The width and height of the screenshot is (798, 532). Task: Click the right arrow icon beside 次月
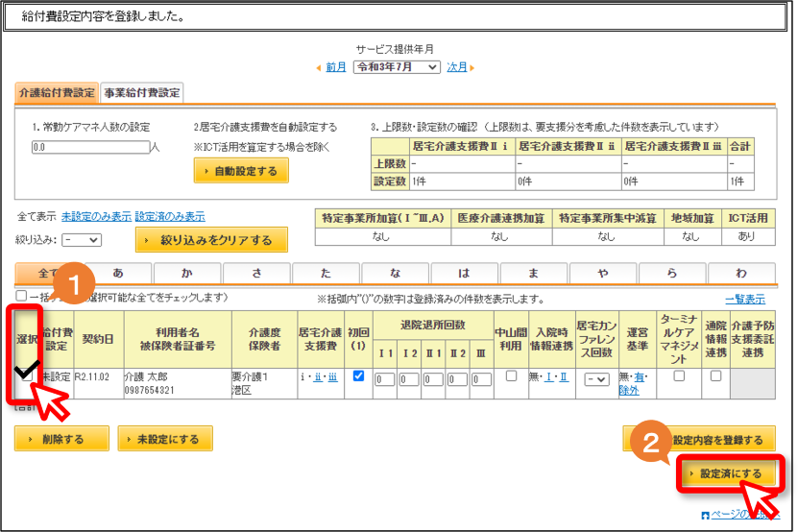pos(472,68)
